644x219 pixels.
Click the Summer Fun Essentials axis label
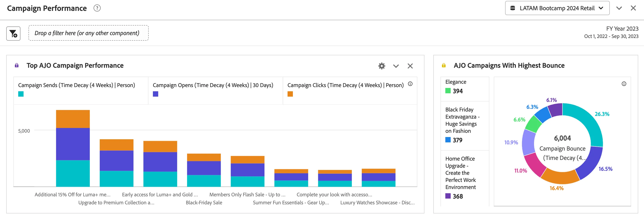tap(291, 203)
